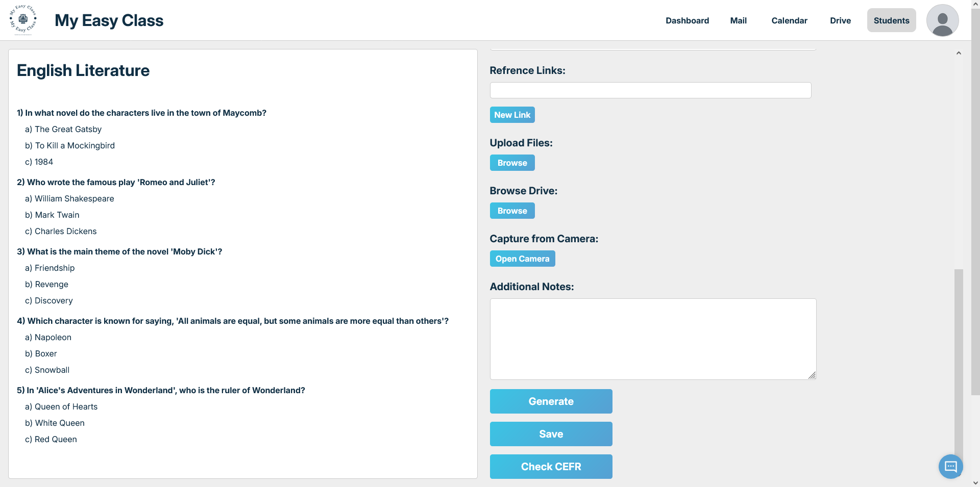This screenshot has height=487, width=980.
Task: Save the quiz with Save button
Action: point(551,434)
